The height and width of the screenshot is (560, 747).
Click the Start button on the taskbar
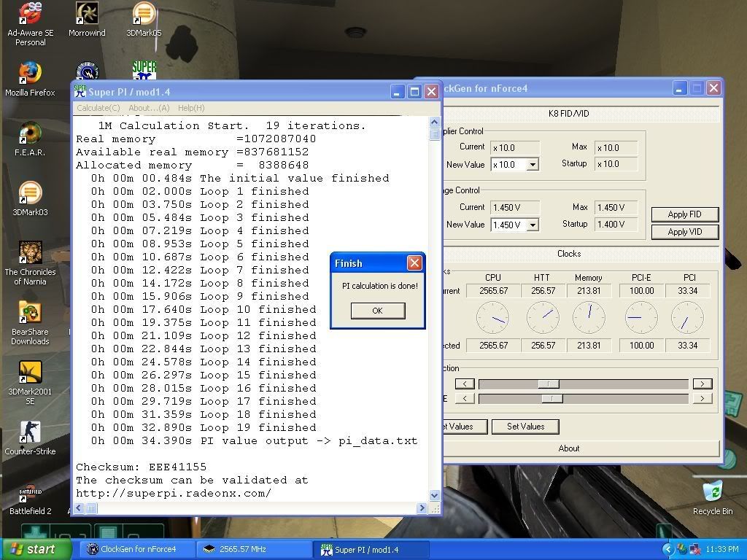point(33,549)
